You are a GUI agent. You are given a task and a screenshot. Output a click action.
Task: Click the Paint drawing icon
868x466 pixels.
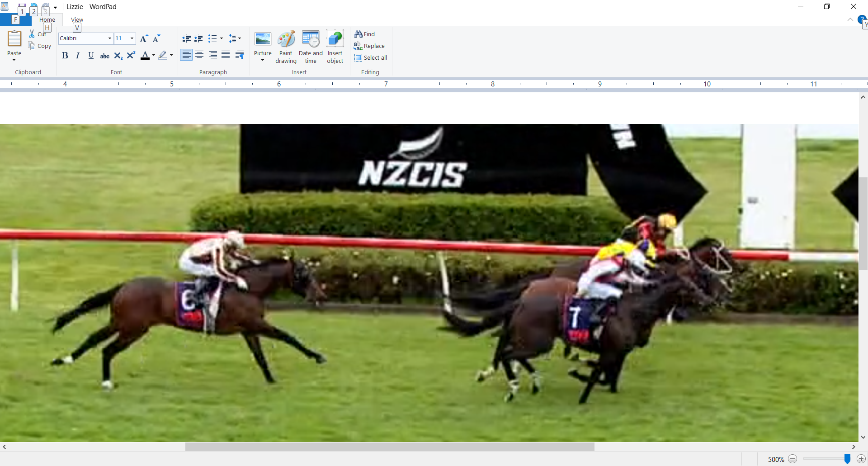pyautogui.click(x=286, y=40)
